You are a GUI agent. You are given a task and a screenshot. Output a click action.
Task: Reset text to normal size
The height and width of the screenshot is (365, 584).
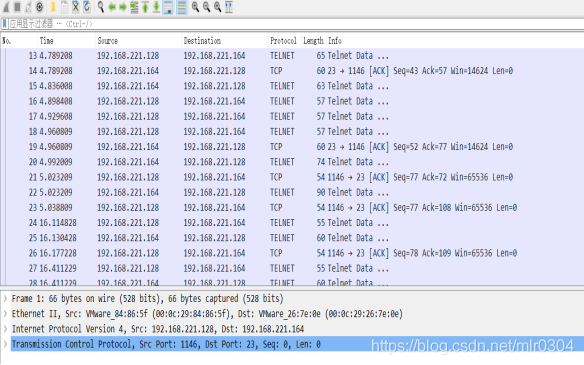218,7
